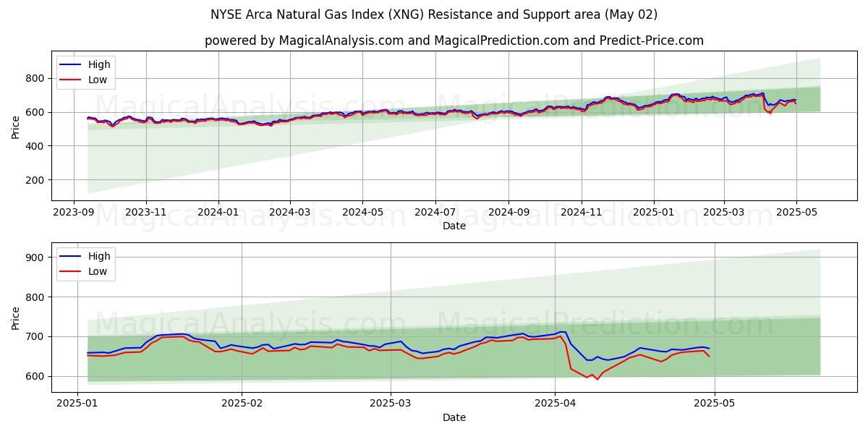Click the 'Price' axis label of bottom chart

pyautogui.click(x=16, y=318)
